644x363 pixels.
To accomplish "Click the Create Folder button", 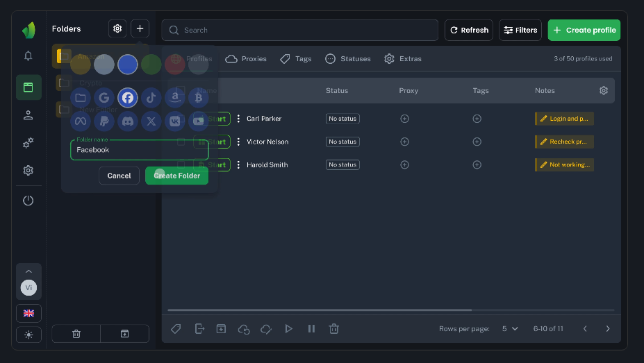I will click(176, 176).
